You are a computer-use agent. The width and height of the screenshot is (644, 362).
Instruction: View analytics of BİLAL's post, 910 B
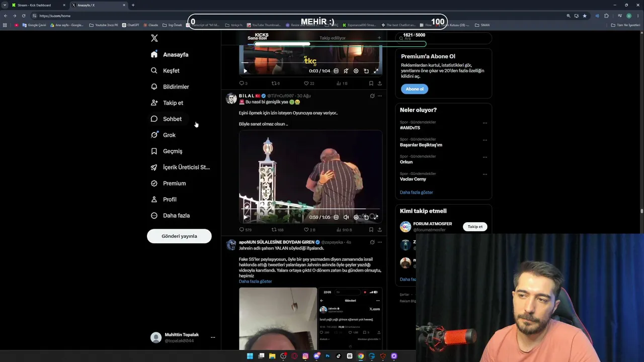(344, 230)
